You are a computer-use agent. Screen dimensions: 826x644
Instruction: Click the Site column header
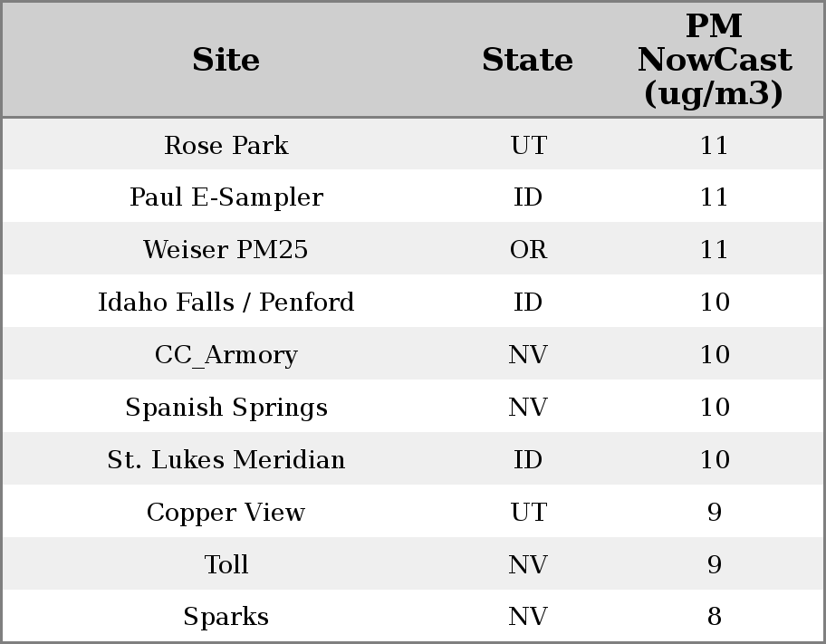point(226,60)
